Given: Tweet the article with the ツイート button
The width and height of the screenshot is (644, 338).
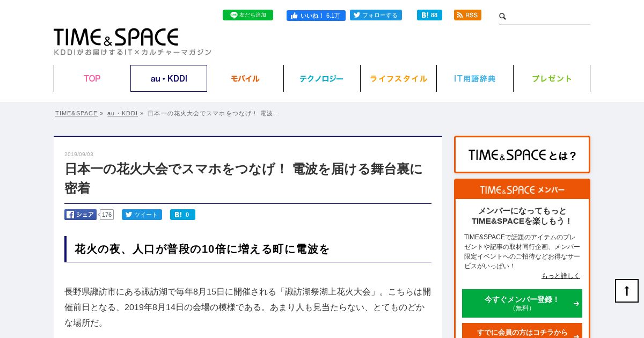Looking at the screenshot, I should click(x=142, y=215).
